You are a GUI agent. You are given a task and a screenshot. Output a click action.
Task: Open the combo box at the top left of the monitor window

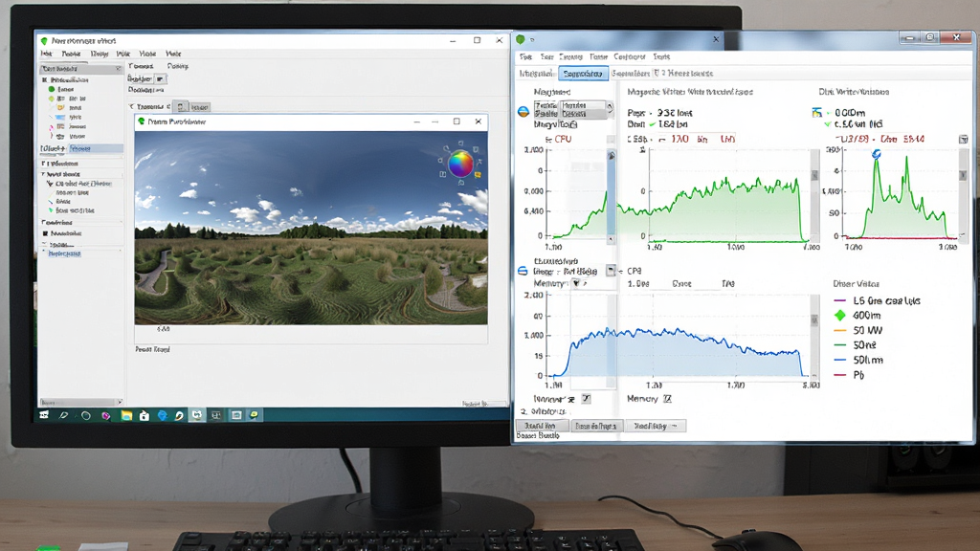pos(573,109)
